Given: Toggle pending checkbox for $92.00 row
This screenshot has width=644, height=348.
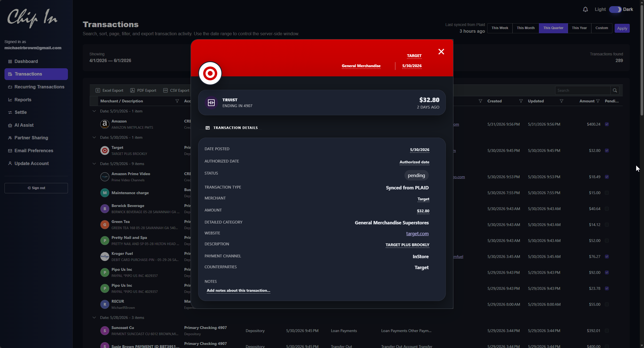Looking at the screenshot, I should 607,272.
